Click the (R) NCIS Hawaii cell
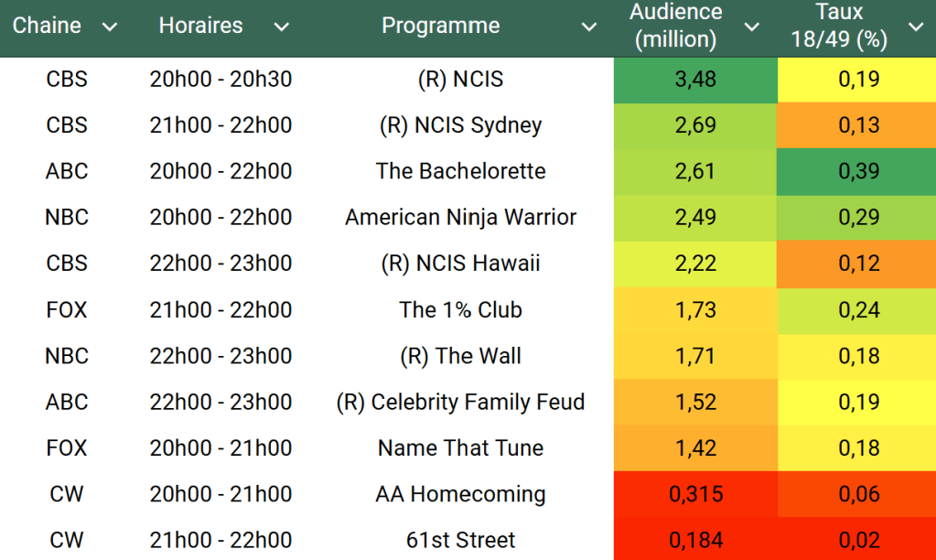 [x=460, y=264]
